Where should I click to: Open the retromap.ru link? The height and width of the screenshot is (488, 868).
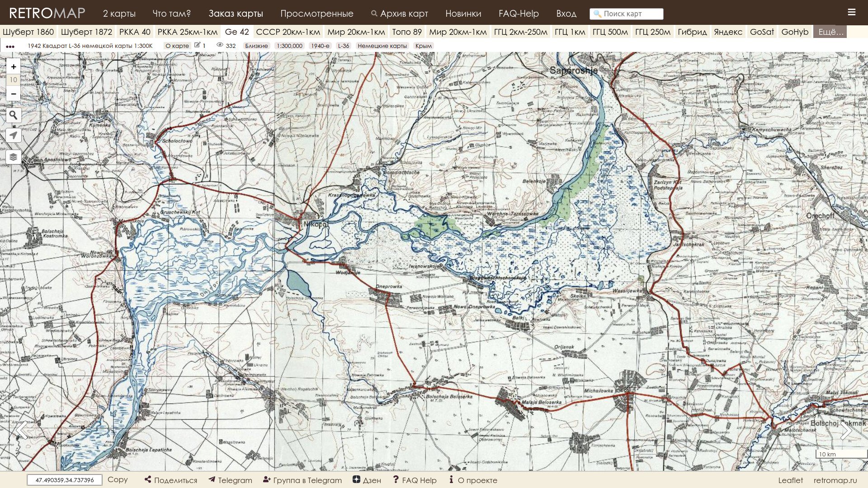(835, 480)
